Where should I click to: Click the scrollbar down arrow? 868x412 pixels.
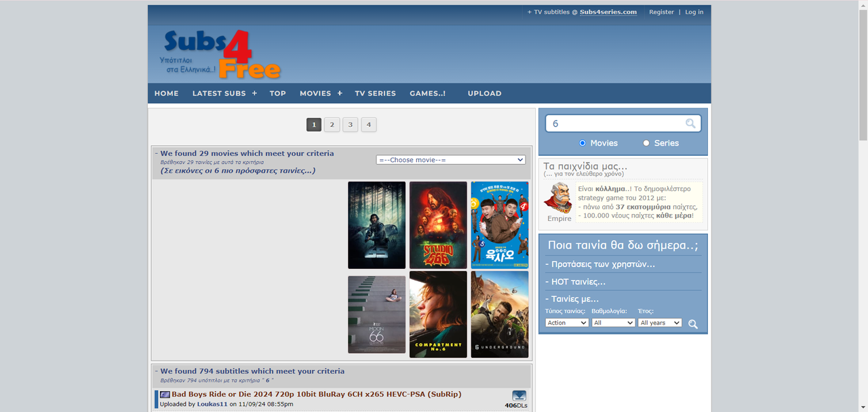(863, 407)
